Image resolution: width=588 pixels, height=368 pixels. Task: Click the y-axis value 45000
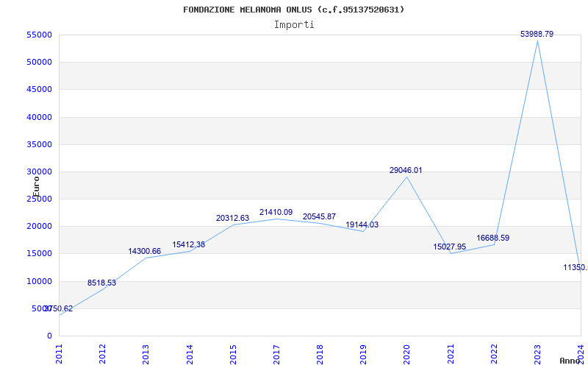[x=40, y=90]
